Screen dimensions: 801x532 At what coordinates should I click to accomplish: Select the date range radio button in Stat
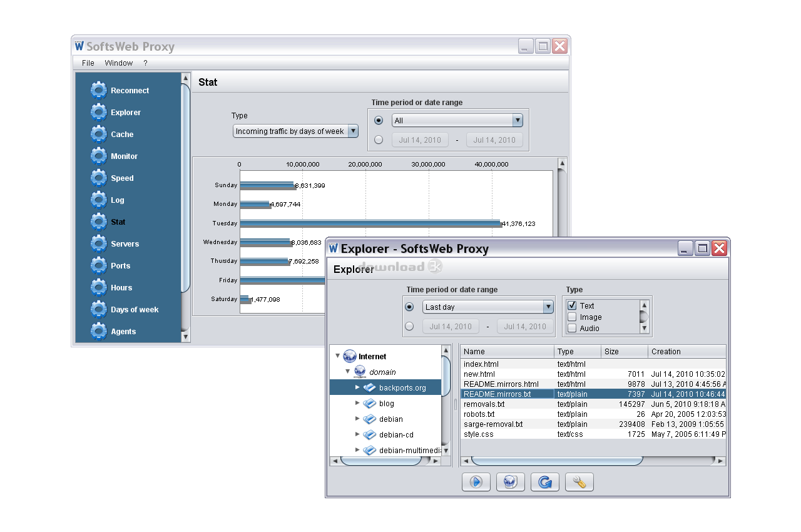(379, 140)
